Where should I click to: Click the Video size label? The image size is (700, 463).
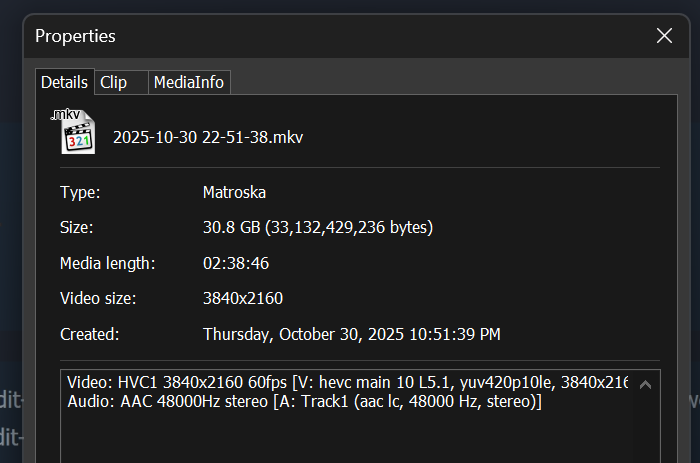98,298
